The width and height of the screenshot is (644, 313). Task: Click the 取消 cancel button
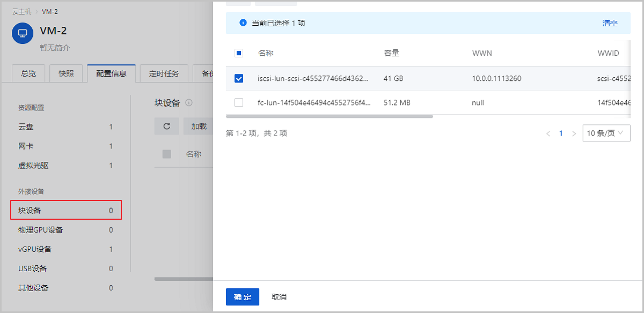tap(279, 297)
